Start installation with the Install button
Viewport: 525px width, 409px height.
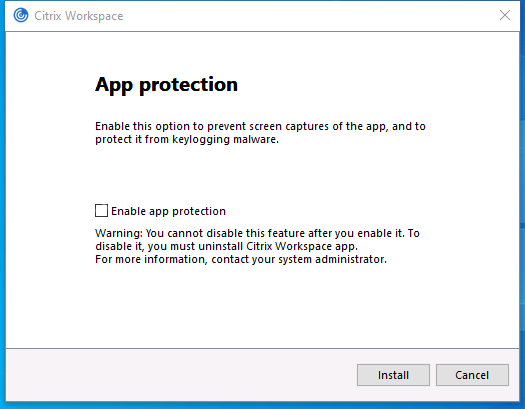coord(393,375)
